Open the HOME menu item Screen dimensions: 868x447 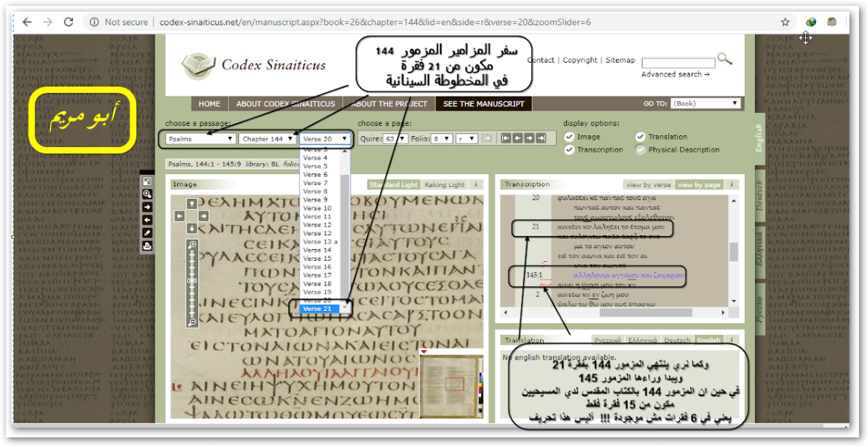[x=210, y=104]
